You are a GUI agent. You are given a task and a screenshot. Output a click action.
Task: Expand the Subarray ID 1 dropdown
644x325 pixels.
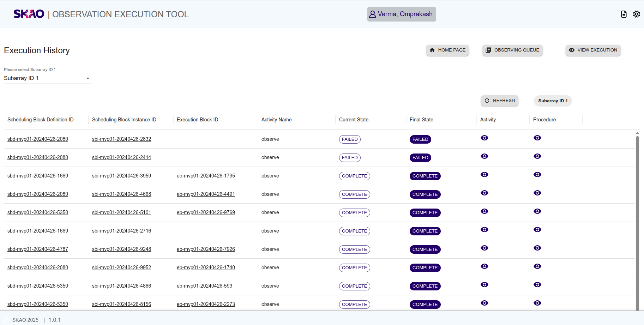click(48, 78)
